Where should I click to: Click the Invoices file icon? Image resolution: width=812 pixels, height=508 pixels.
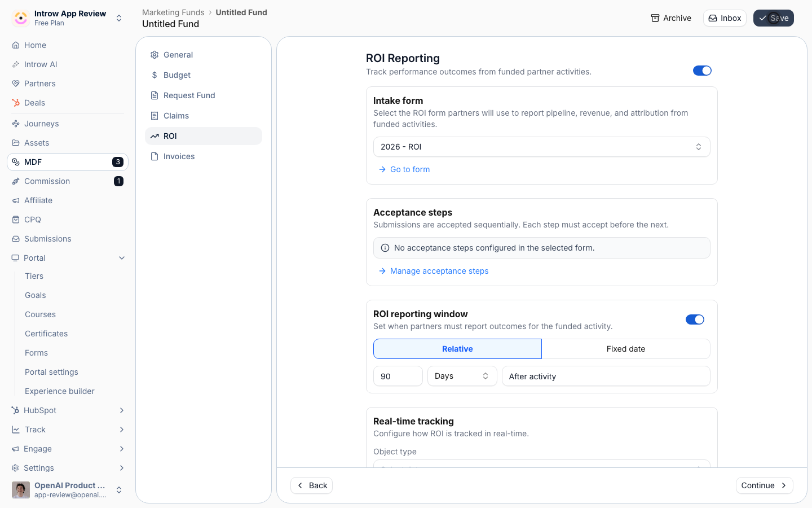coord(155,156)
